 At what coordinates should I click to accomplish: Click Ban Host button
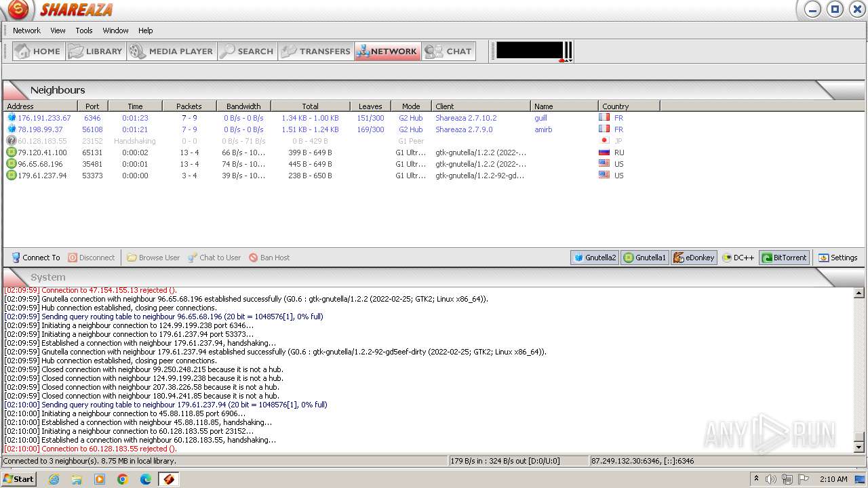tap(269, 258)
